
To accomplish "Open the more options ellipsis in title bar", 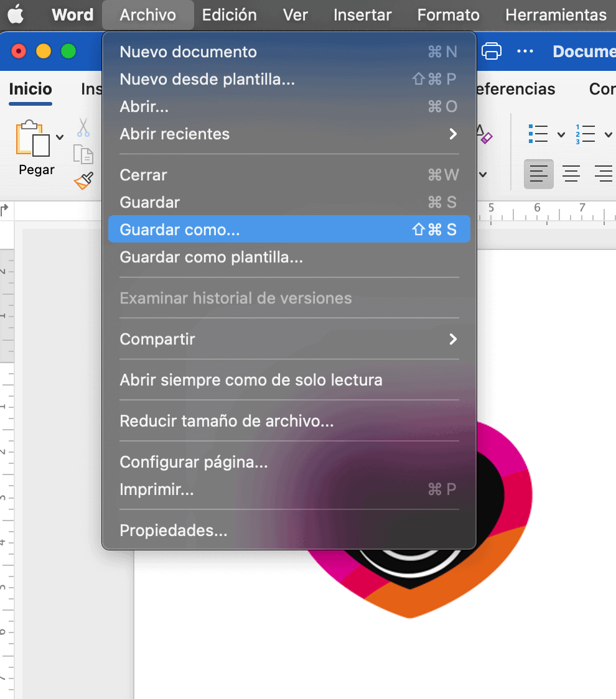I will tap(525, 51).
